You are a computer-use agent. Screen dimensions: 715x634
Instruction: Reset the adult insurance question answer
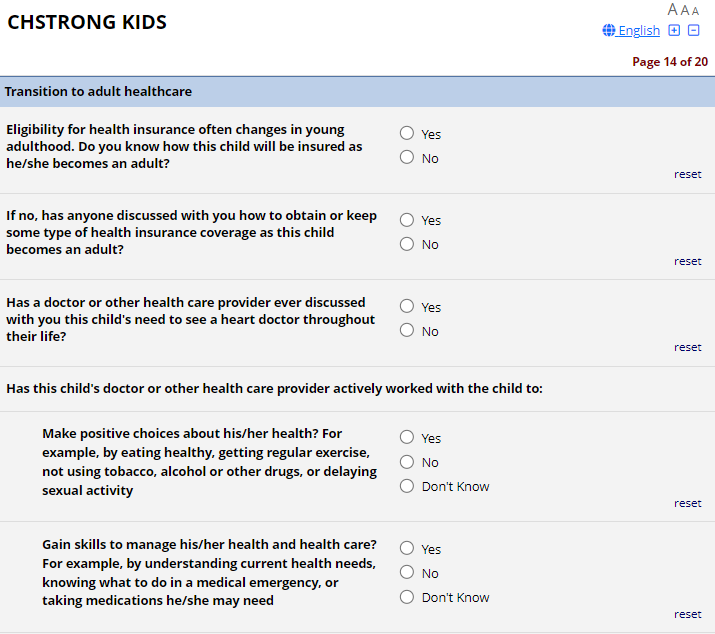tap(687, 174)
